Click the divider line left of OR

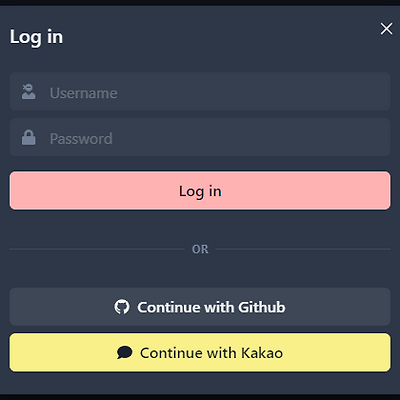[97, 249]
